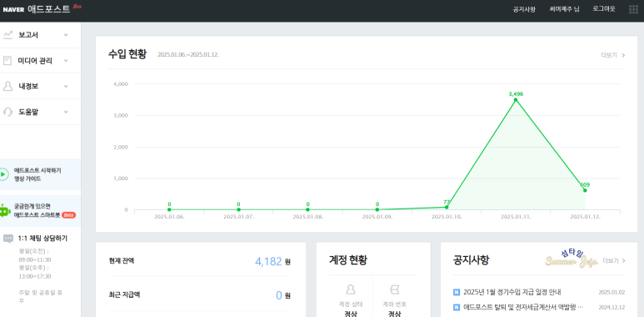Screen dimensions: 644x317
Task: Expand the 보고서 menu chevron
Action: pos(66,35)
